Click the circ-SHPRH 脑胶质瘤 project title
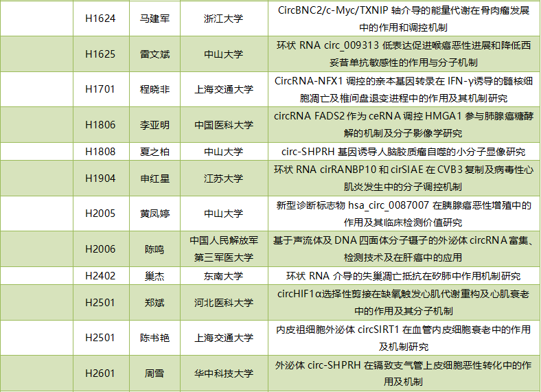This screenshot has width=541, height=392. click(404, 152)
